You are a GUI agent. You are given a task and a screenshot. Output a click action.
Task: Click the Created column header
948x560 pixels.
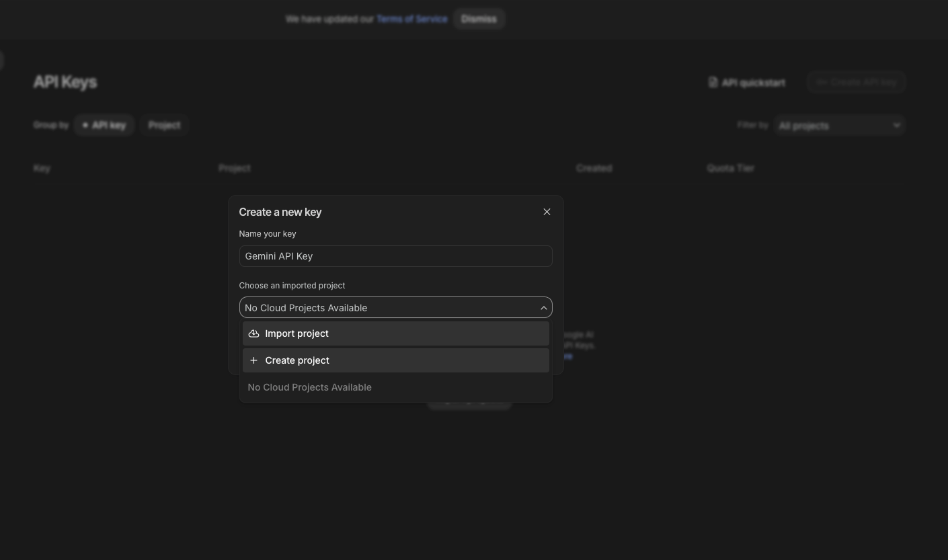pos(594,168)
